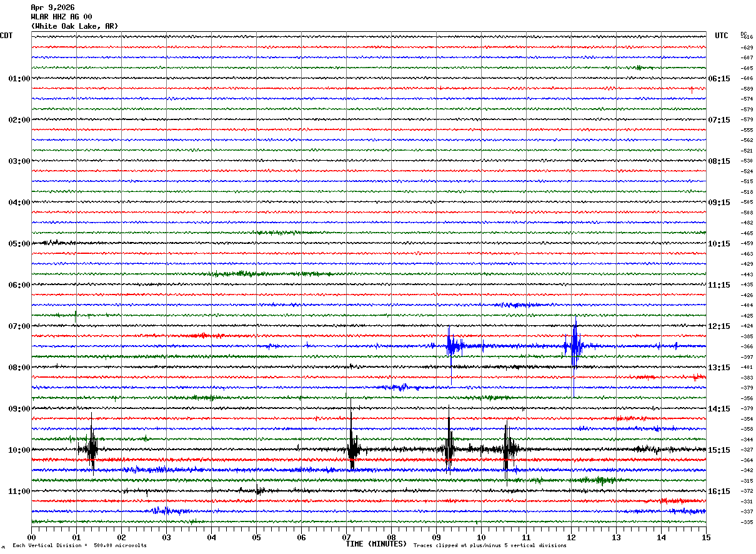
Task: Select the 06:00 CDT row label
Action: [19, 285]
